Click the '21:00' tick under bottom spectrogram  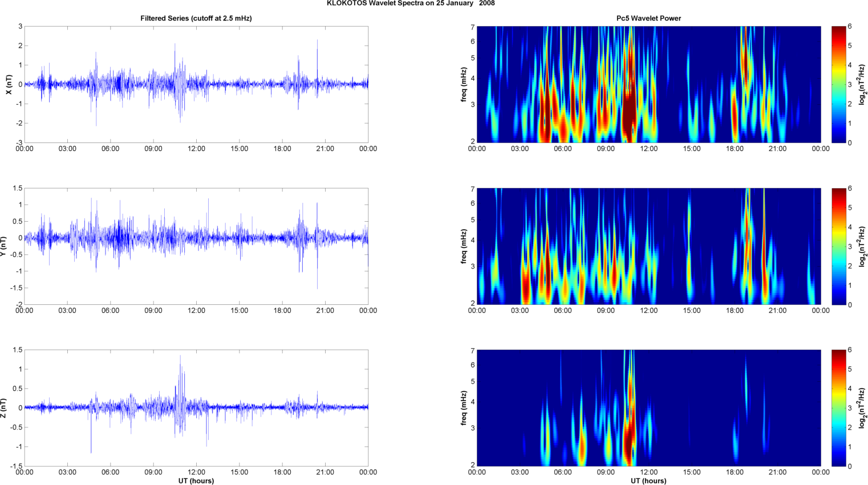point(778,472)
